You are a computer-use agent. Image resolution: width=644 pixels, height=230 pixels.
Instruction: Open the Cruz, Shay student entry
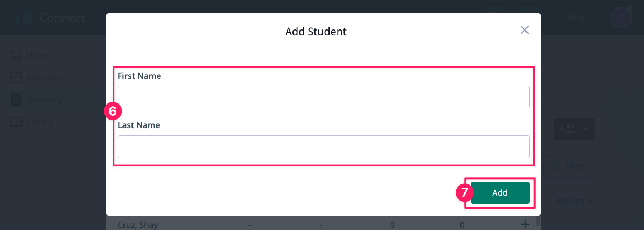pos(138,225)
